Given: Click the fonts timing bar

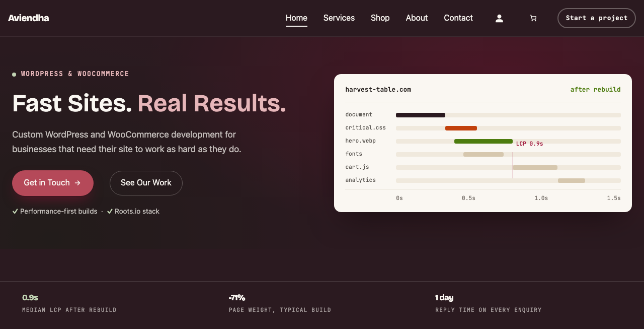Looking at the screenshot, I should point(484,154).
